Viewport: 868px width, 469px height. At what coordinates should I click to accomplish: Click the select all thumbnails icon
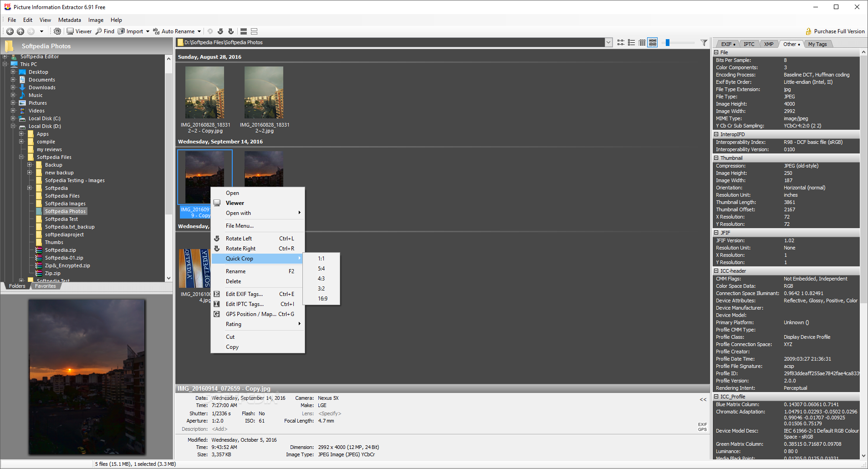(x=244, y=31)
